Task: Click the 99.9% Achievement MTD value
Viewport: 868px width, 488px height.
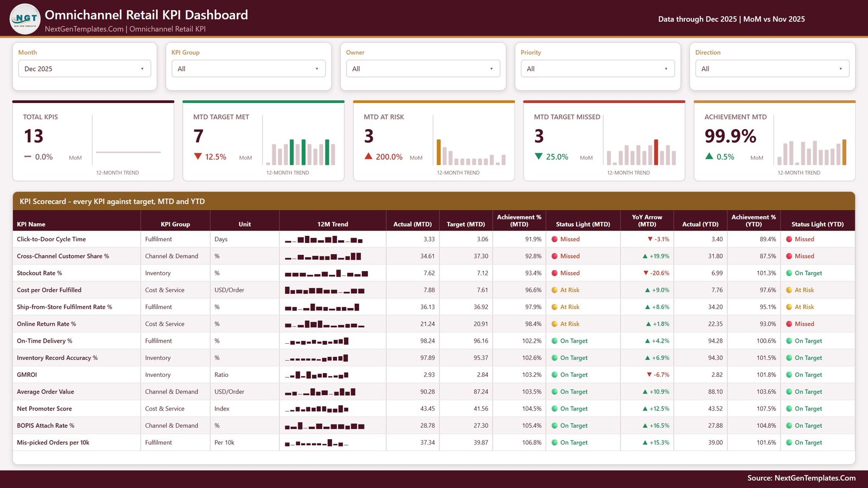Action: tap(730, 136)
